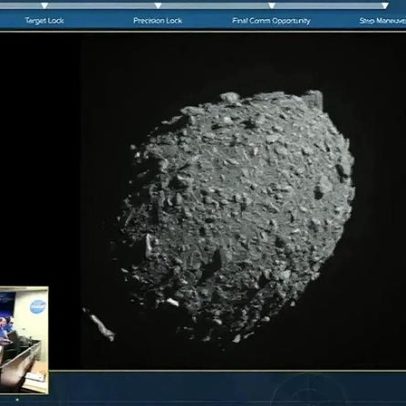Image resolution: width=406 pixels, height=406 pixels.
Task: Open the mission control room video inset
Action: [x=24, y=340]
